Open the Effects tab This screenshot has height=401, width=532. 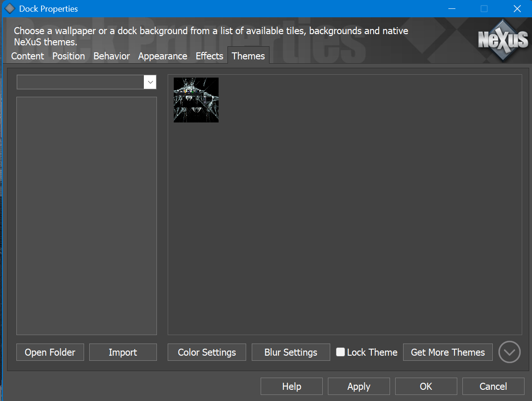coord(209,56)
